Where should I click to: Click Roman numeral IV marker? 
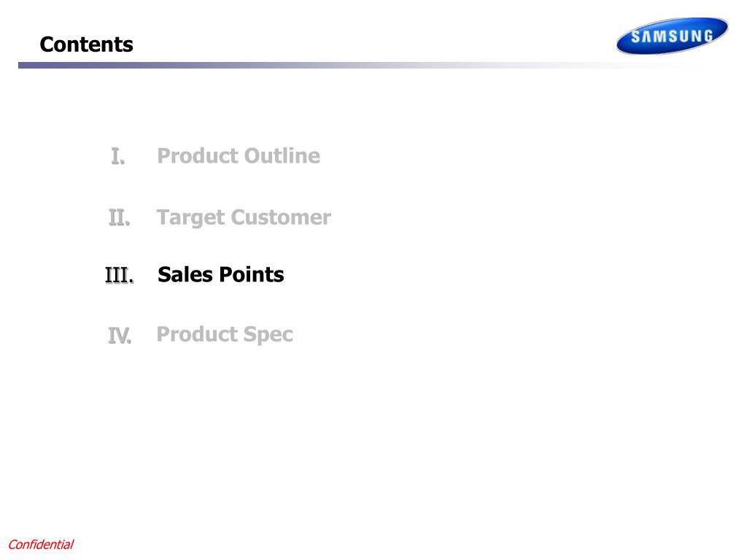120,335
